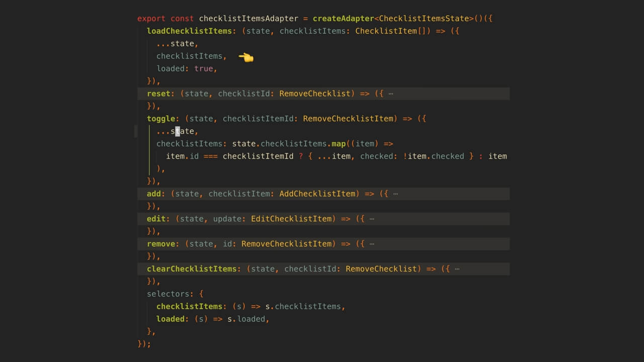Click the selectors property name
This screenshot has width=644, height=362.
[168, 294]
